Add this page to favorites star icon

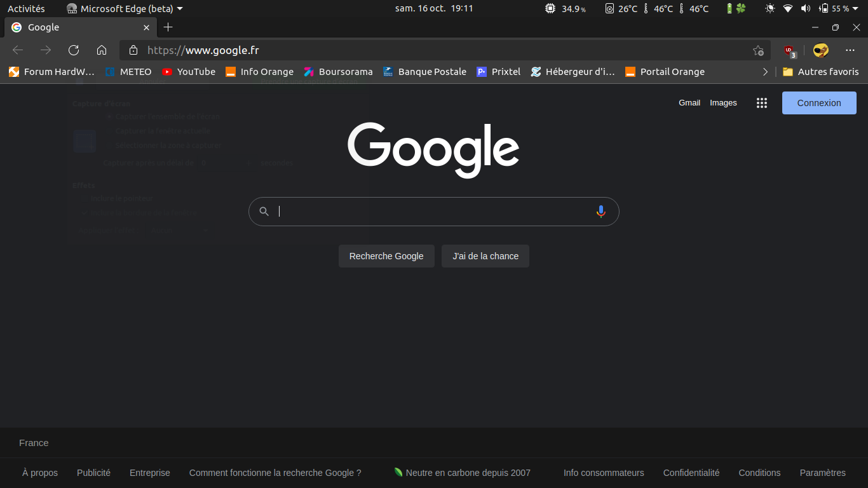758,50
